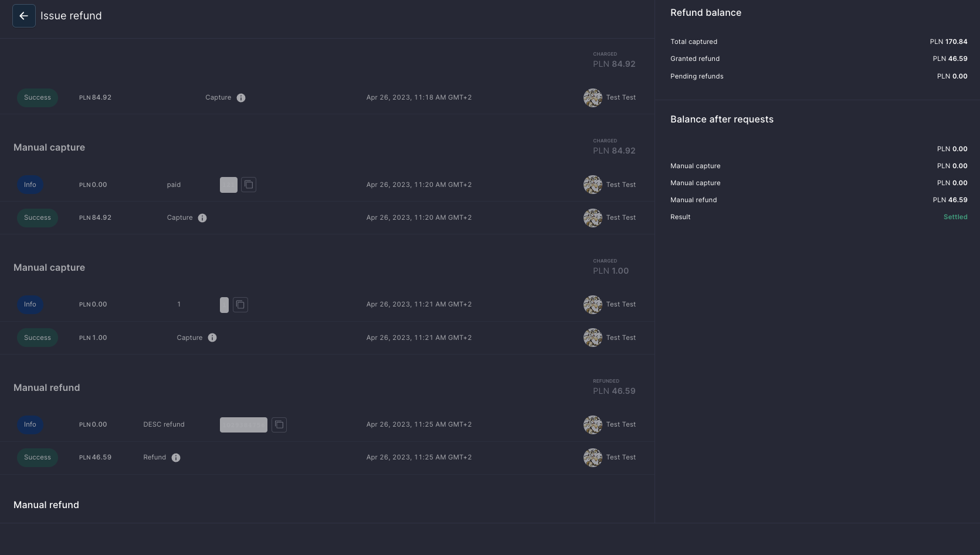The height and width of the screenshot is (555, 980).
Task: Reveal the masked value beside paid
Action: 228,185
